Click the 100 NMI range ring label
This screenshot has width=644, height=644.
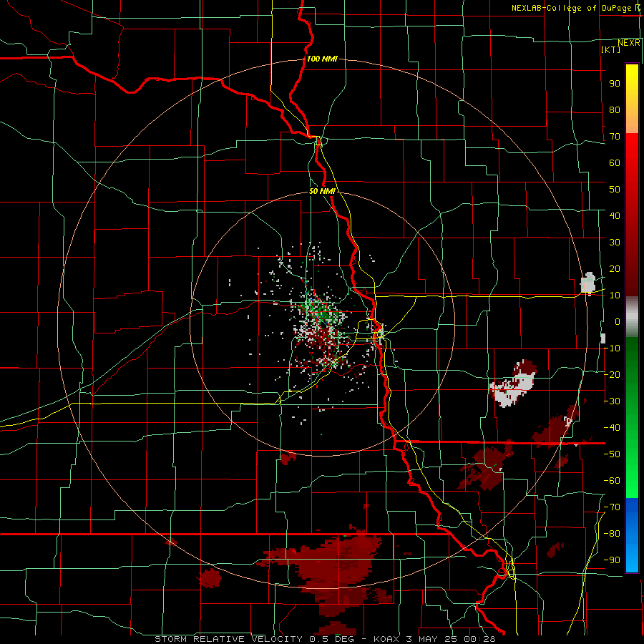(322, 59)
